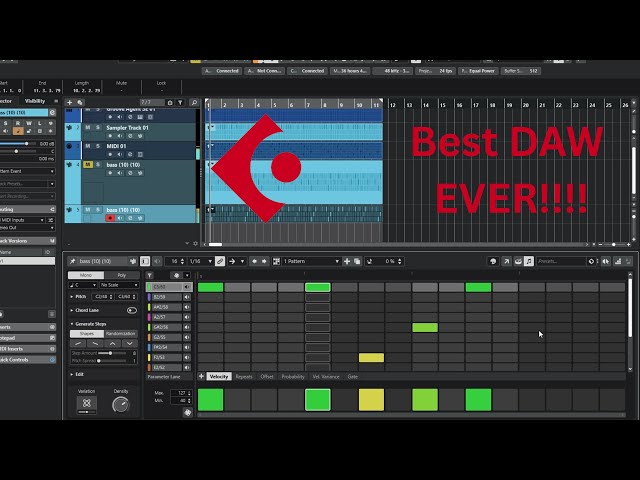640x480 pixels.
Task: Click the Presets input field
Action: (x=561, y=261)
